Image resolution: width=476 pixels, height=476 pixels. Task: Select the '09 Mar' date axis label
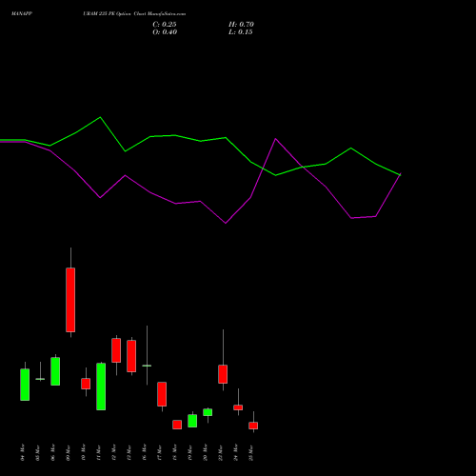[x=69, y=452]
